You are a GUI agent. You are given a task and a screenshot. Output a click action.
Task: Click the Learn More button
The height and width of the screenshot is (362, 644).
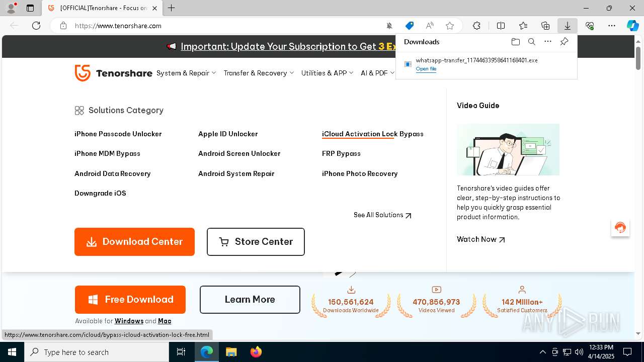(250, 300)
